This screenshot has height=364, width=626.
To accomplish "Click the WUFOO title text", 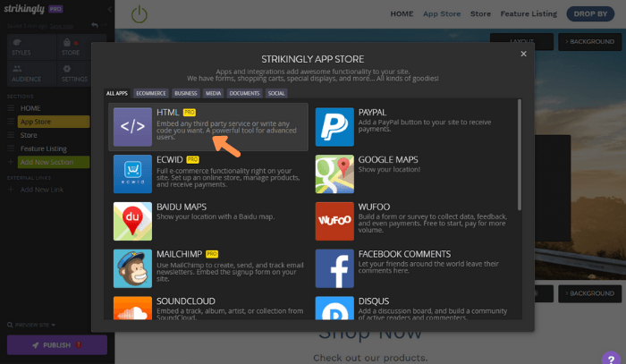I will point(374,207).
